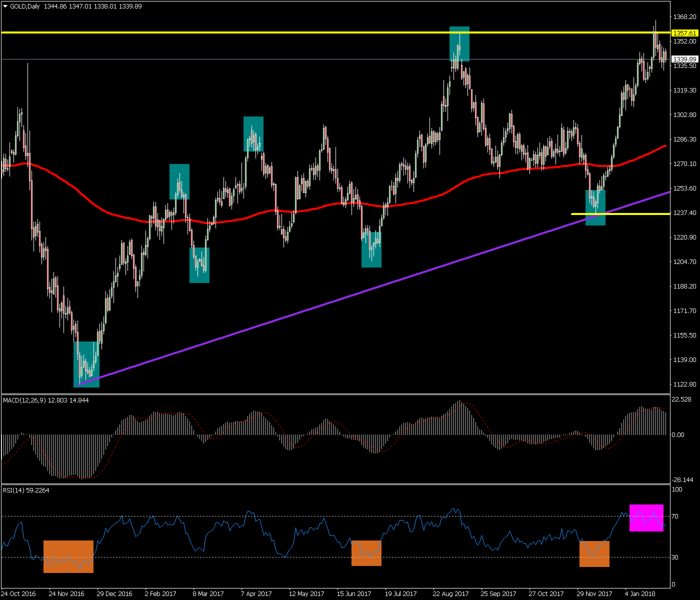Select the teal rectangle at the July 2017 low
Screen dimensions: 700x600
tap(371, 249)
